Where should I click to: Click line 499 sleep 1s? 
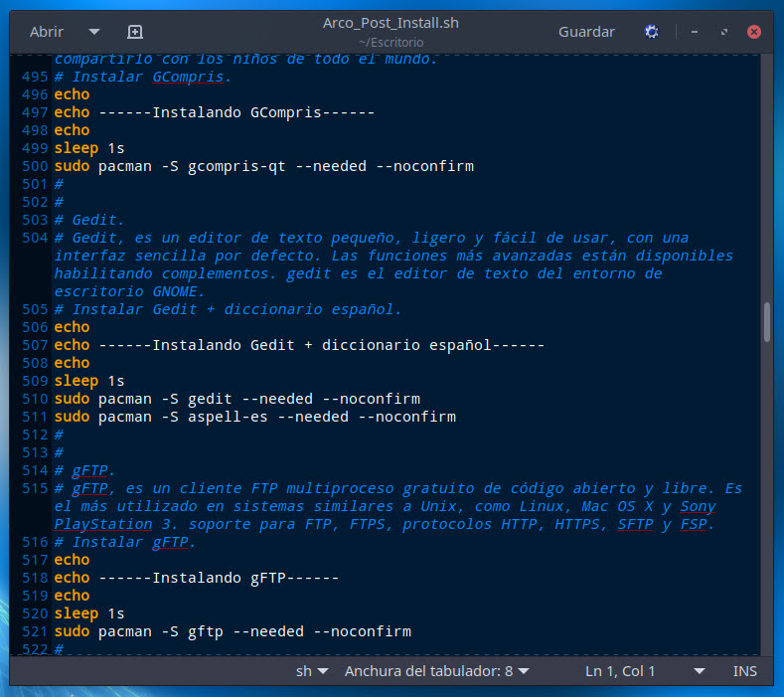click(x=89, y=148)
